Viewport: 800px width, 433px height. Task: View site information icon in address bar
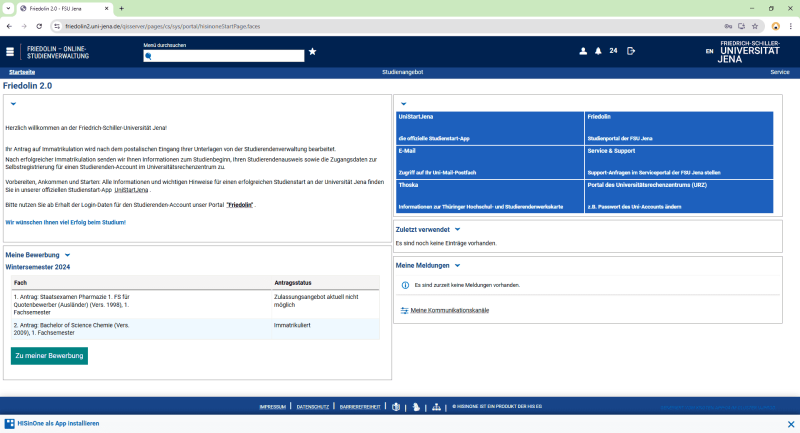[57, 26]
